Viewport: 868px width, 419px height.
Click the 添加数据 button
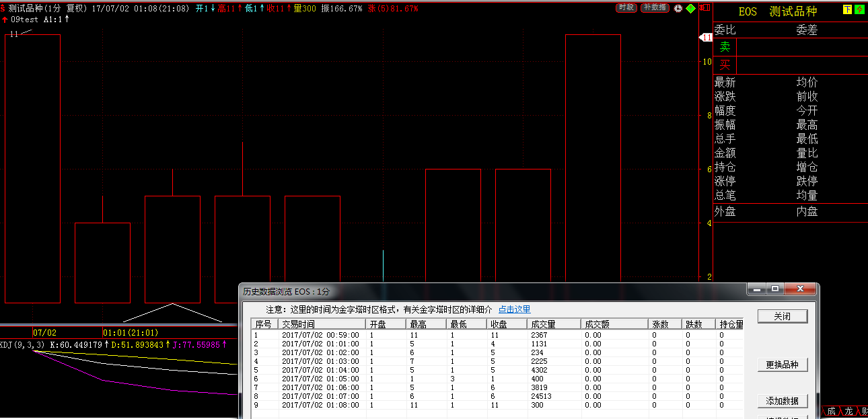pos(782,401)
